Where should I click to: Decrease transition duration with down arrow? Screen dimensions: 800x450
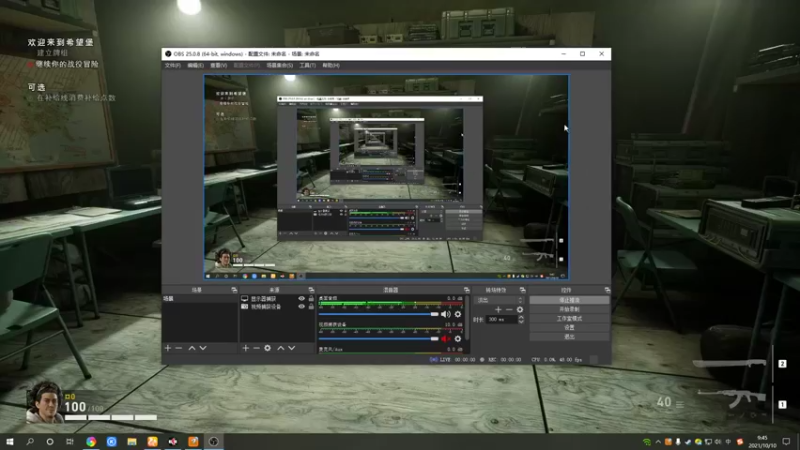coord(521,322)
